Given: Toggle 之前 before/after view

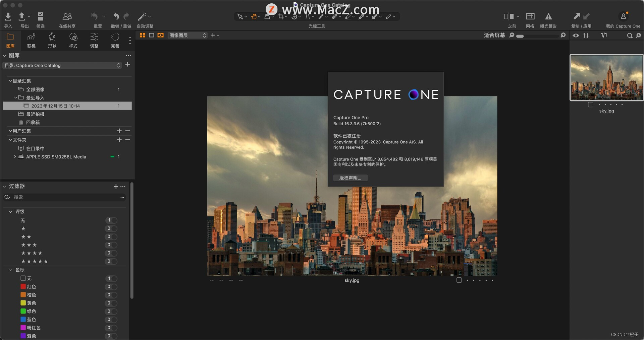Looking at the screenshot, I should pyautogui.click(x=509, y=16).
